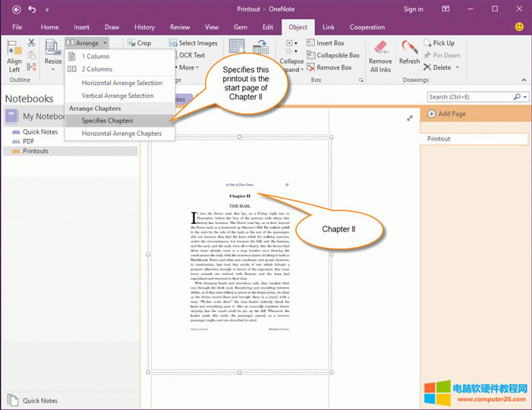Choose Specifies Chapters menu entry

pyautogui.click(x=107, y=121)
